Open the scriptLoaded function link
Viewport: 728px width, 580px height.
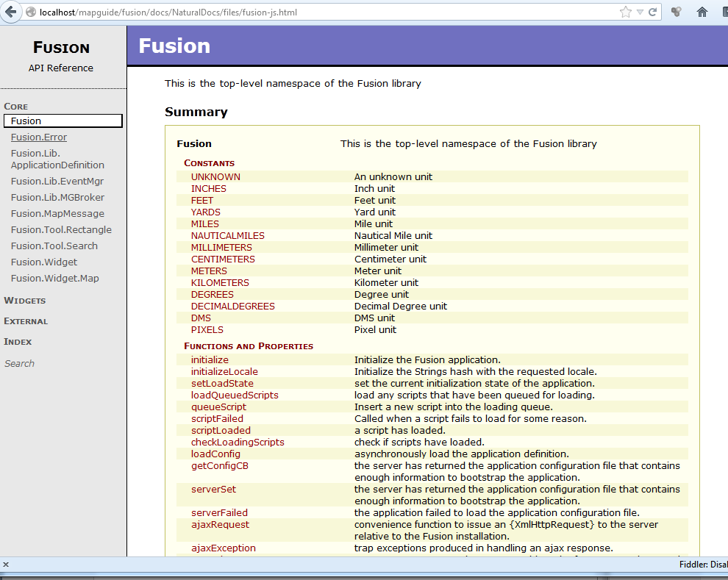[x=221, y=430]
